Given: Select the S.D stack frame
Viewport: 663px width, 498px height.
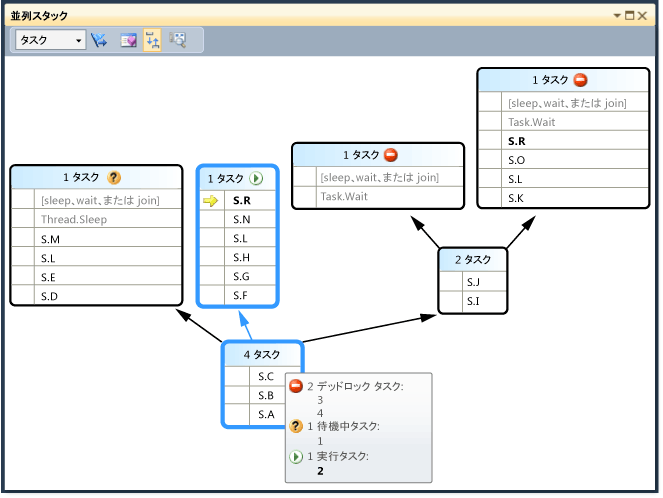Looking at the screenshot, I should [x=49, y=296].
